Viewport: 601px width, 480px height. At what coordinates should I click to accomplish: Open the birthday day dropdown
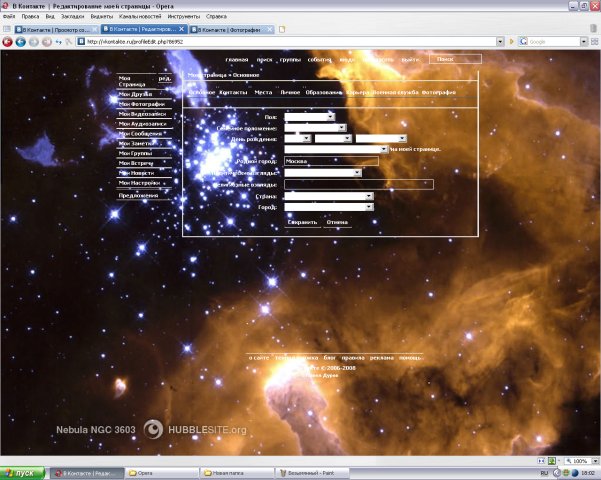[x=297, y=138]
